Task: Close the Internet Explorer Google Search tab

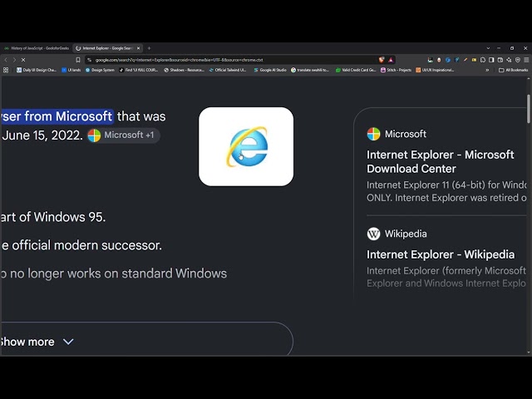Action: [139, 48]
